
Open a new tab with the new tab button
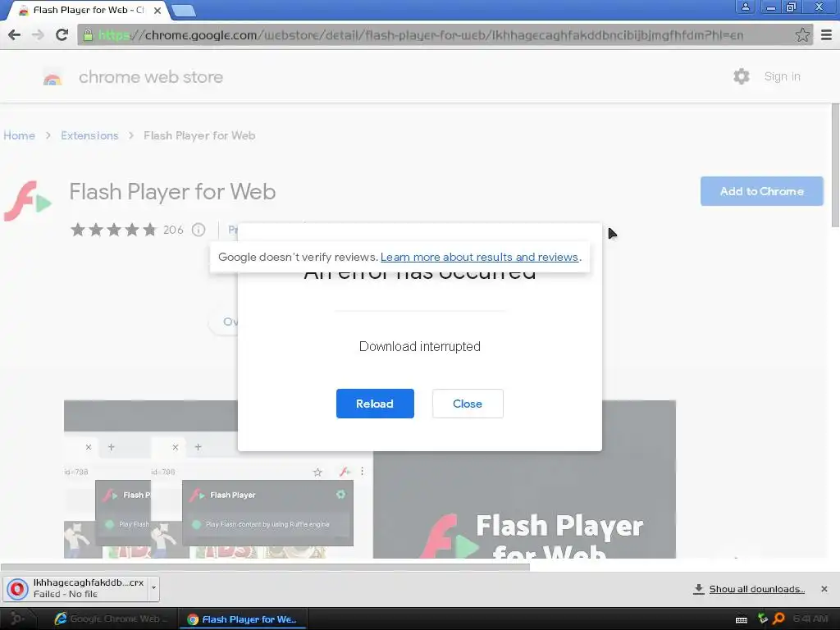[184, 10]
